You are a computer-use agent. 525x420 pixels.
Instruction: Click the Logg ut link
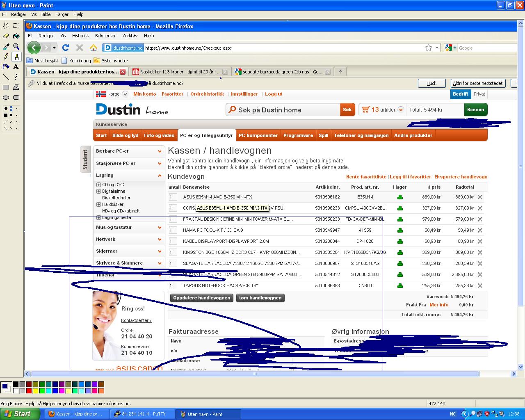tap(274, 94)
